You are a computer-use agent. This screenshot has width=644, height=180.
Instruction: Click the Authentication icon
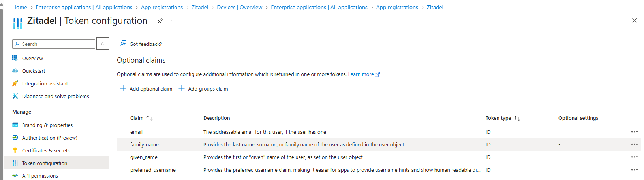[15, 137]
